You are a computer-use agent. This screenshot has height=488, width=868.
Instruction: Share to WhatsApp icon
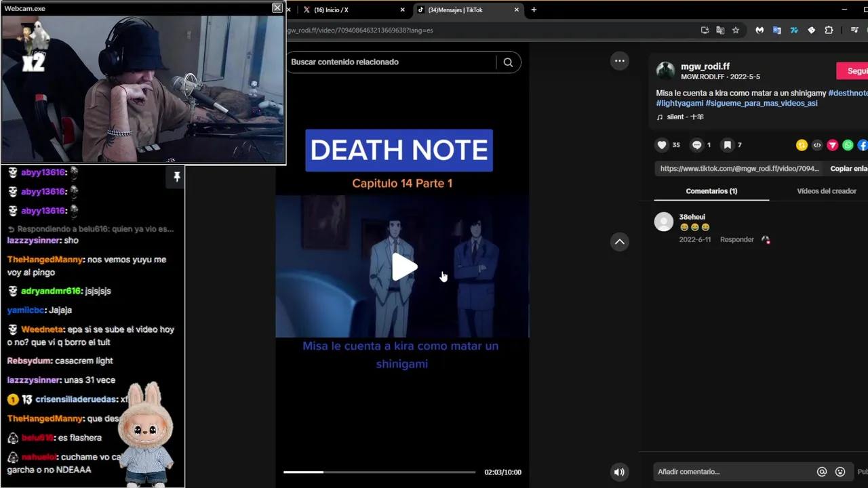click(x=848, y=145)
